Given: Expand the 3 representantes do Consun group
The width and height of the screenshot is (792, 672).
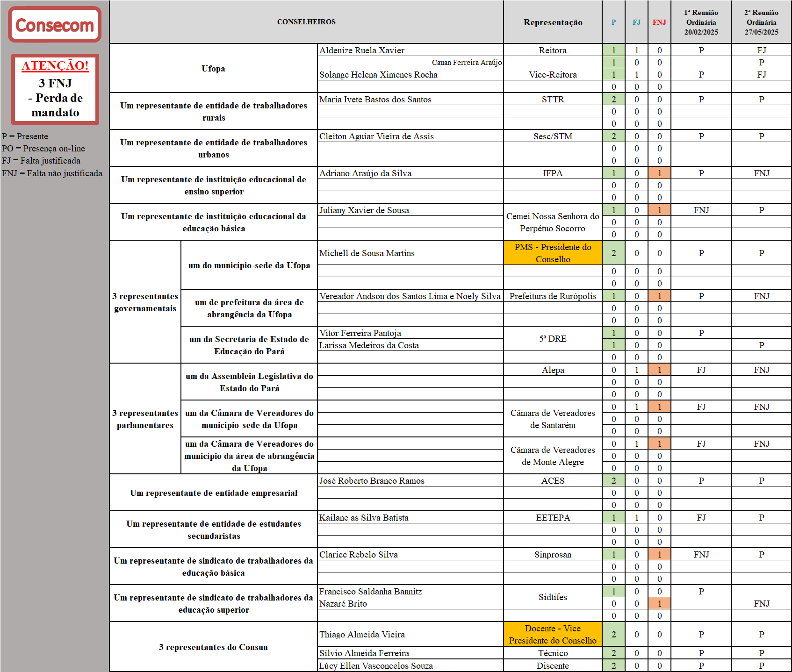Looking at the screenshot, I should point(213,647).
